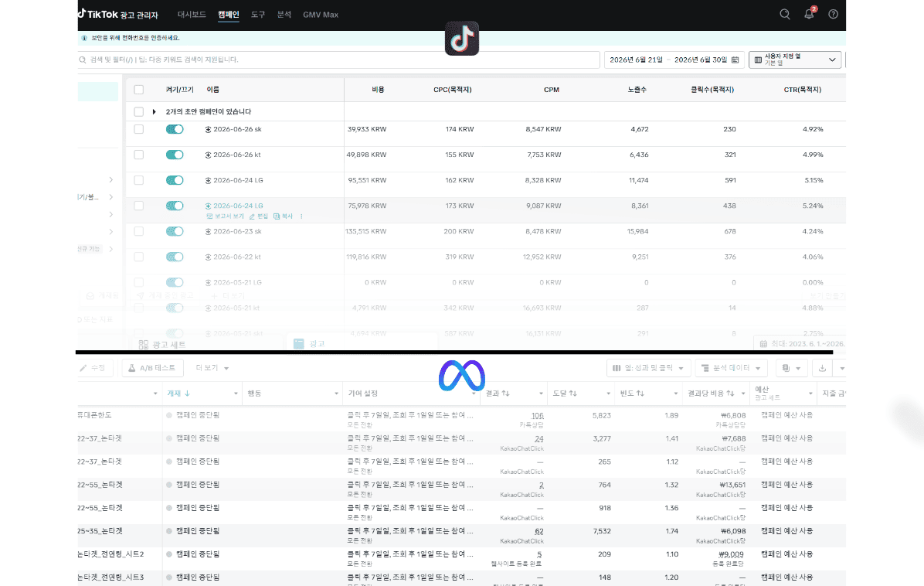Screen dimensions: 924x586
Task: Toggle off campaign 2026-06-22 kt
Action: coord(175,257)
